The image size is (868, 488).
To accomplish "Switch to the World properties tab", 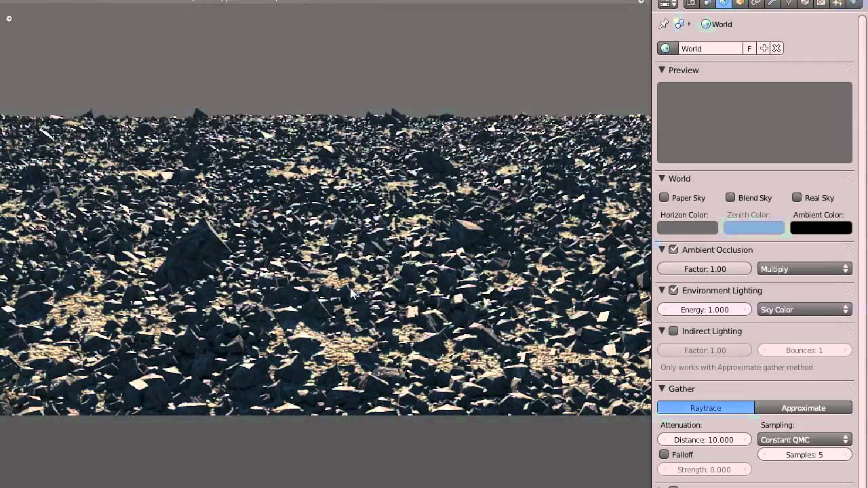I will coord(724,3).
